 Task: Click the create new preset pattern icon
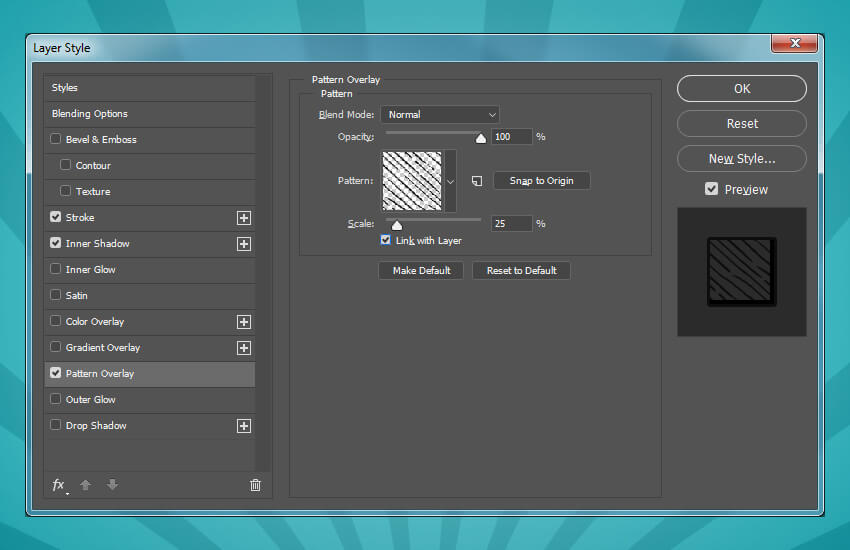477,181
